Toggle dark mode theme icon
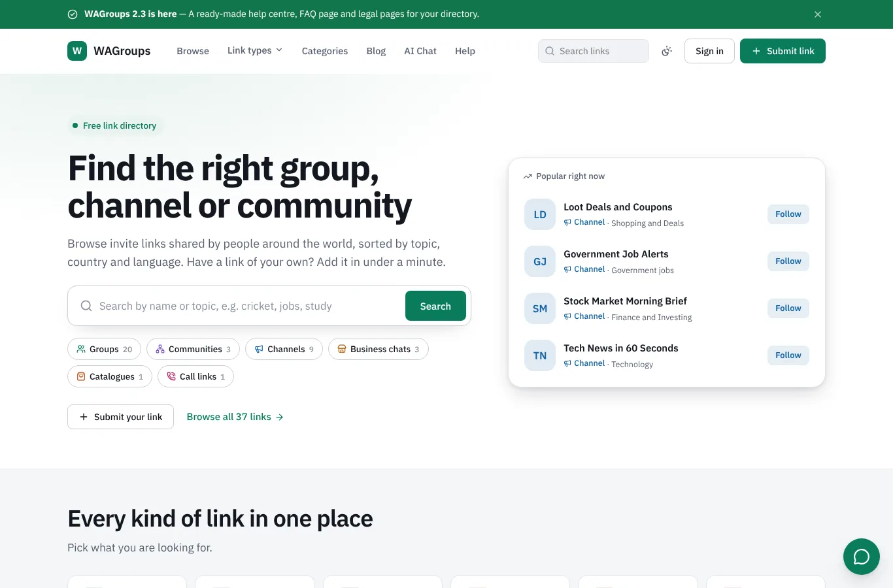 click(x=667, y=51)
